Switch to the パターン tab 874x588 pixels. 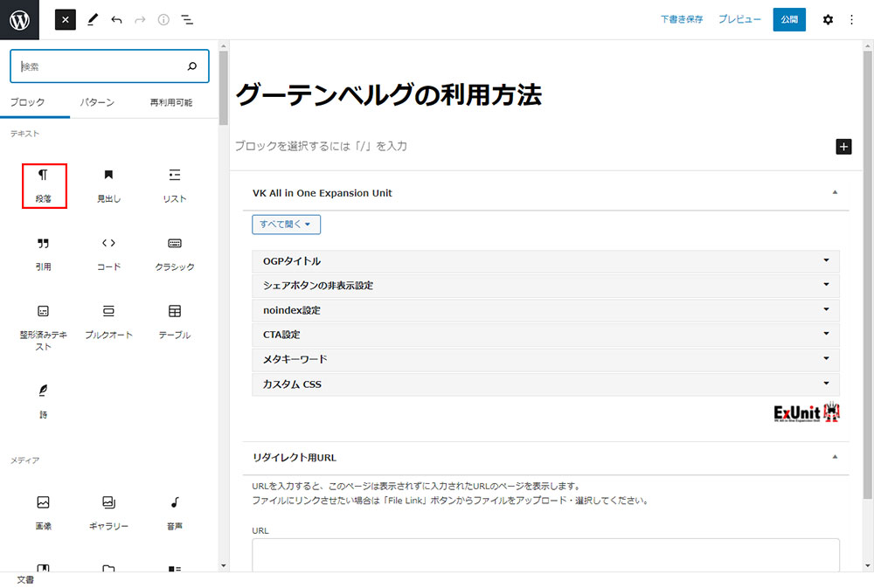97,102
